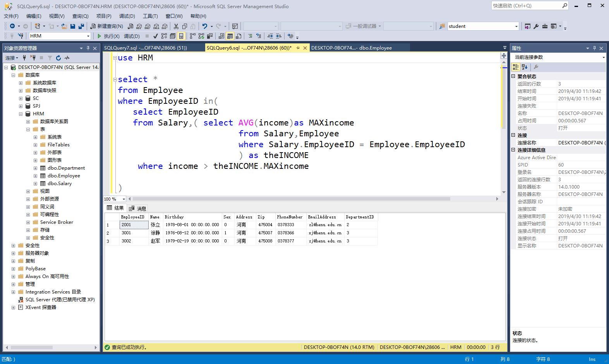
Task: Open the 帮助(H) menu
Action: 198,16
